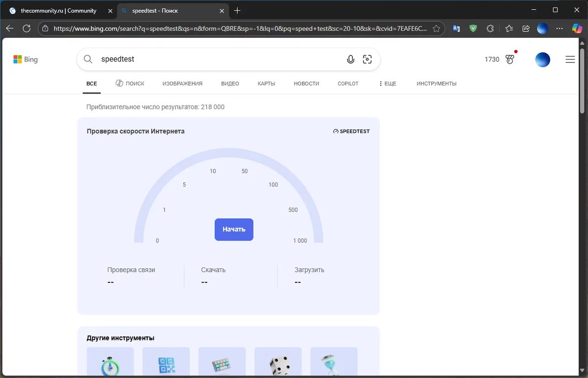The image size is (588, 378).
Task: Open Copilot icon in Edge toolbar
Action: pos(577,28)
